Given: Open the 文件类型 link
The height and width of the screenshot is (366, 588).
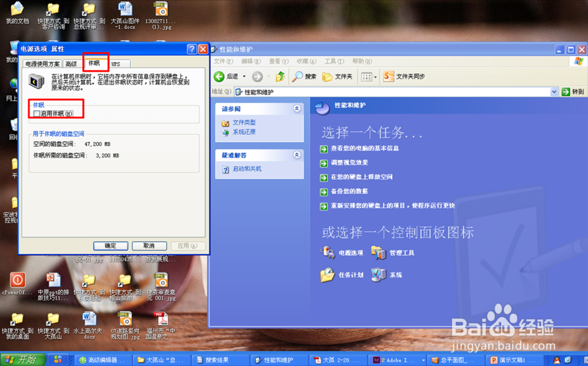Looking at the screenshot, I should tap(244, 122).
